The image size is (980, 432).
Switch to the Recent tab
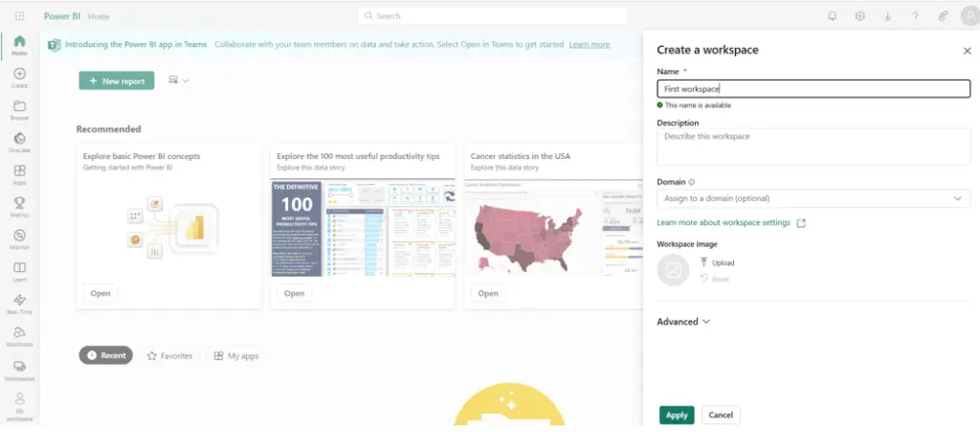pos(105,355)
